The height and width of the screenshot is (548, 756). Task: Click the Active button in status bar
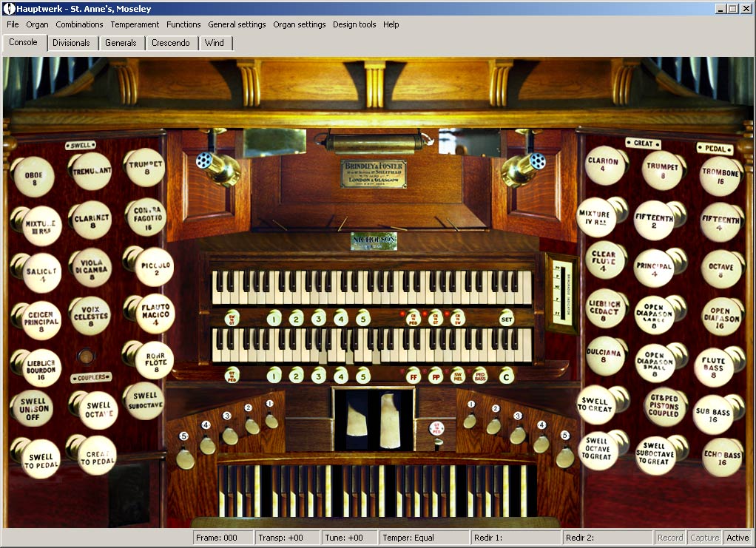(x=738, y=538)
